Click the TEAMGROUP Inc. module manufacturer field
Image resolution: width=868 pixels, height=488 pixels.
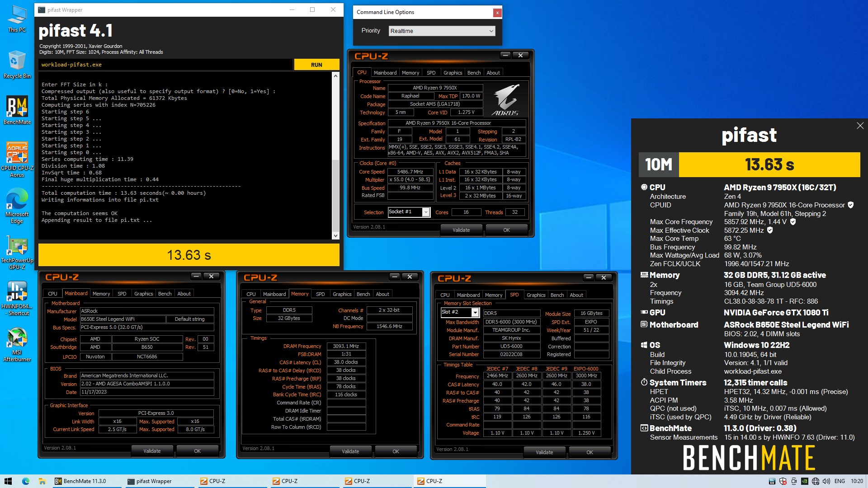511,330
